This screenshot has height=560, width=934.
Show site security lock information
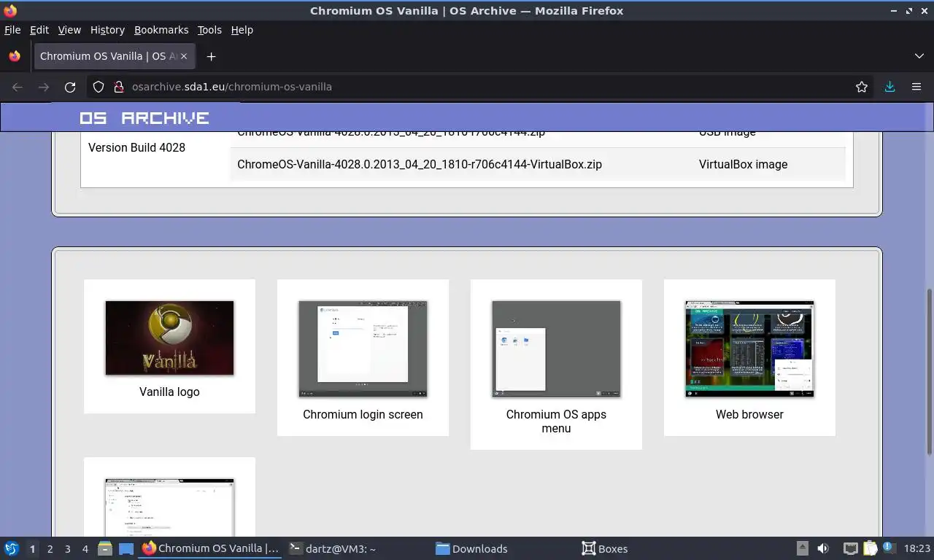point(119,87)
